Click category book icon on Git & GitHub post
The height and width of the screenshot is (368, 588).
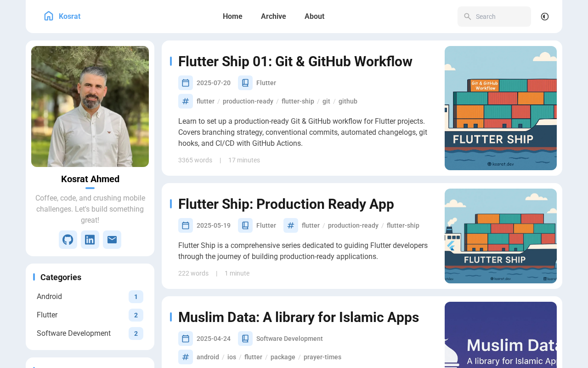[245, 83]
